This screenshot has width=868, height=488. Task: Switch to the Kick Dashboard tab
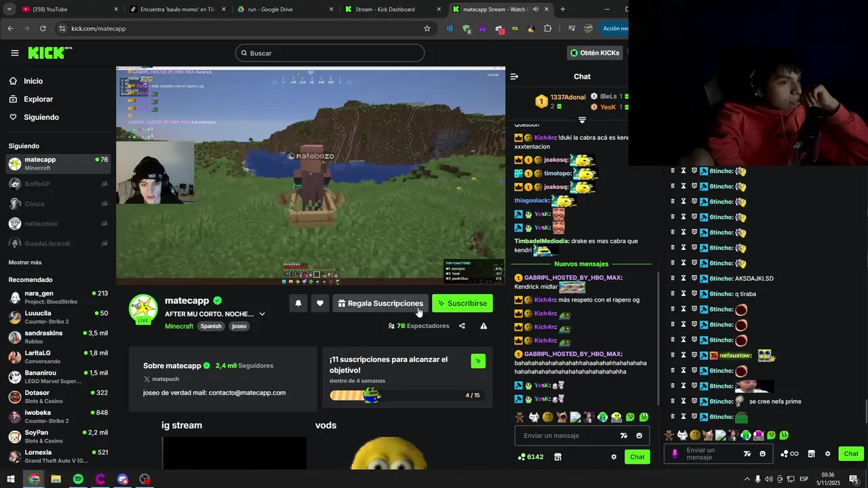tap(393, 9)
